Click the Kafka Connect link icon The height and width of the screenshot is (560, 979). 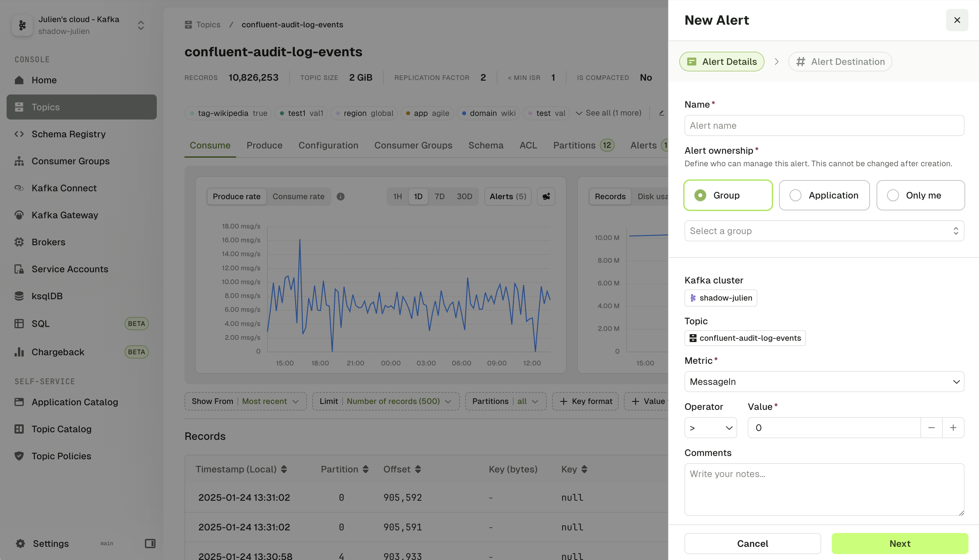(19, 188)
